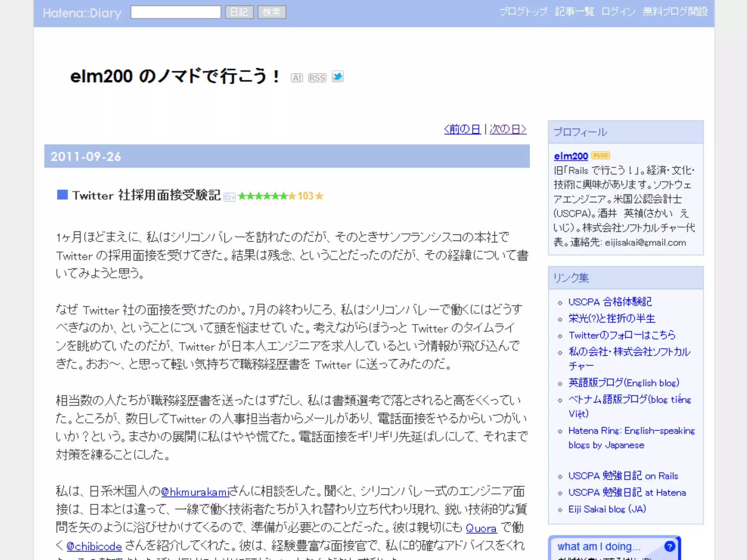Click the Twitter bird icon beside the blog title
This screenshot has height=560, width=747.
tap(337, 77)
